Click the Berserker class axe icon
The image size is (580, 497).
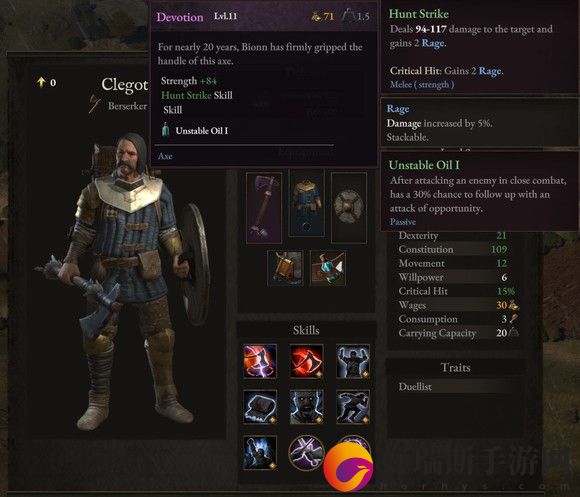pyautogui.click(x=95, y=104)
